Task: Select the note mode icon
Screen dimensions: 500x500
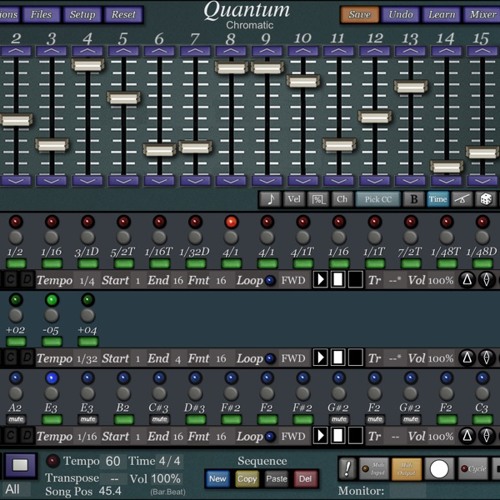Action: 270,199
